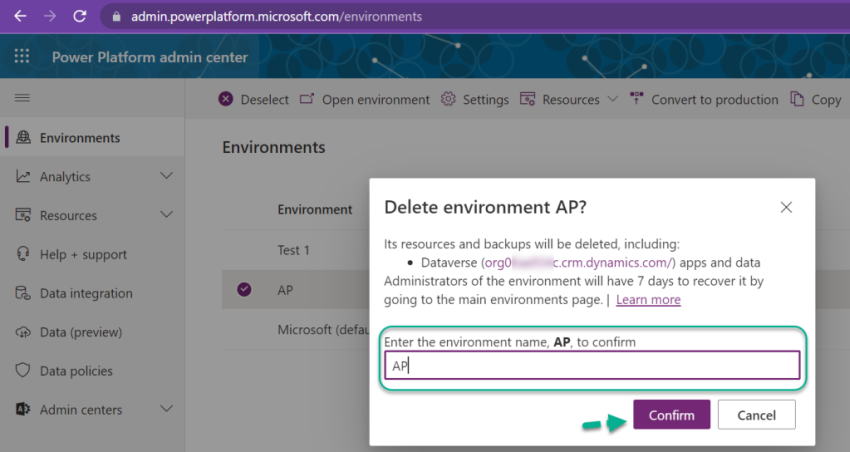Click Copy in the command bar
This screenshot has width=850, height=452.
pos(826,100)
